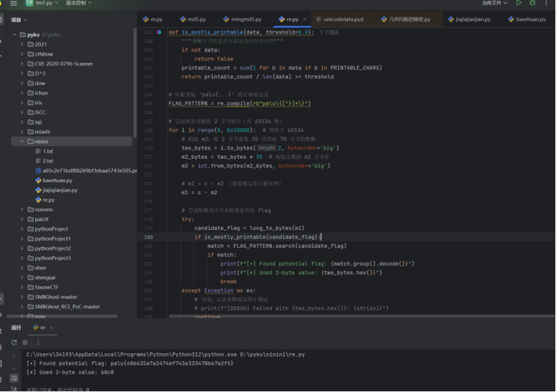The height and width of the screenshot is (392, 556).
Task: Expand the ctfshow folder
Action: pyautogui.click(x=22, y=54)
